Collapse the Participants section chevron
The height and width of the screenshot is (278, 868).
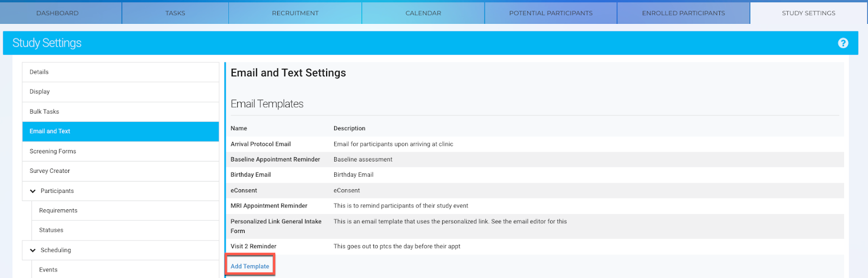(33, 191)
